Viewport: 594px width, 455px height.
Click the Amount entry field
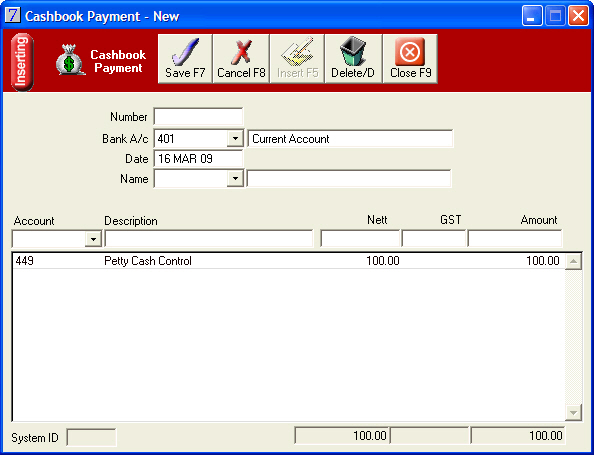pyautogui.click(x=515, y=239)
